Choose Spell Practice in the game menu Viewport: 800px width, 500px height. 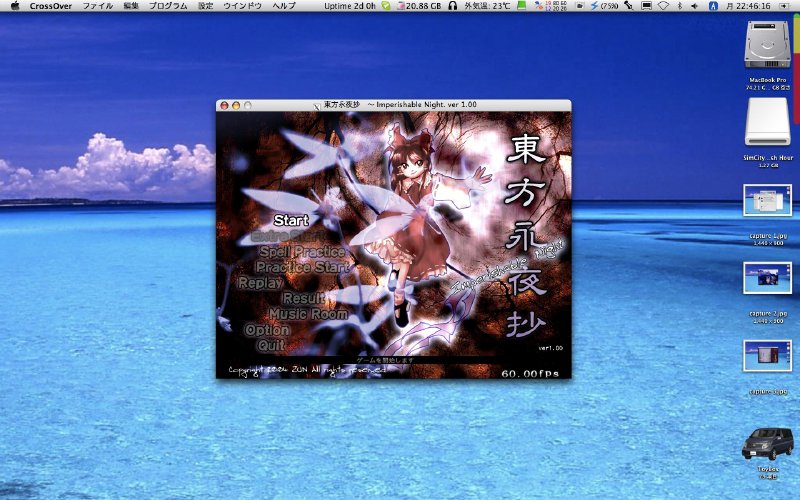pyautogui.click(x=303, y=252)
